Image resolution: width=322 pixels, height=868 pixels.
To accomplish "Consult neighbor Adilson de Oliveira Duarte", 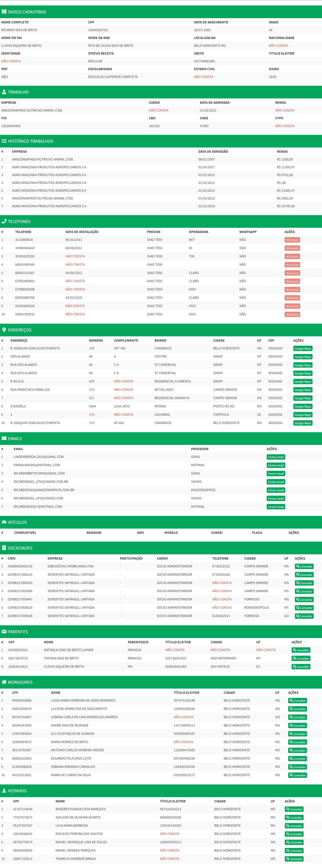I will [x=294, y=817].
